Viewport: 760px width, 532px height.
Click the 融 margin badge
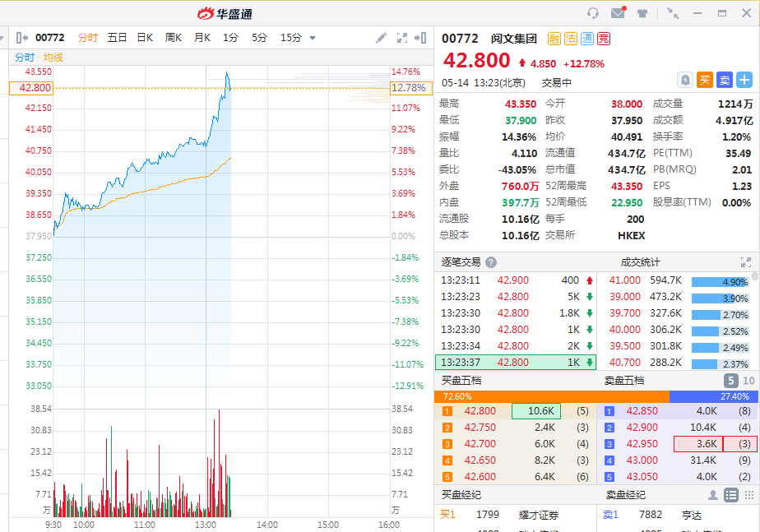coord(554,39)
